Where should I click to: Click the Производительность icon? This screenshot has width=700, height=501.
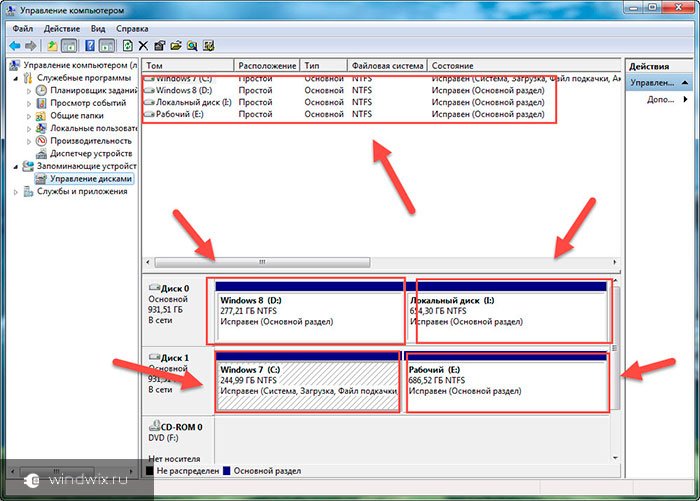pos(41,141)
